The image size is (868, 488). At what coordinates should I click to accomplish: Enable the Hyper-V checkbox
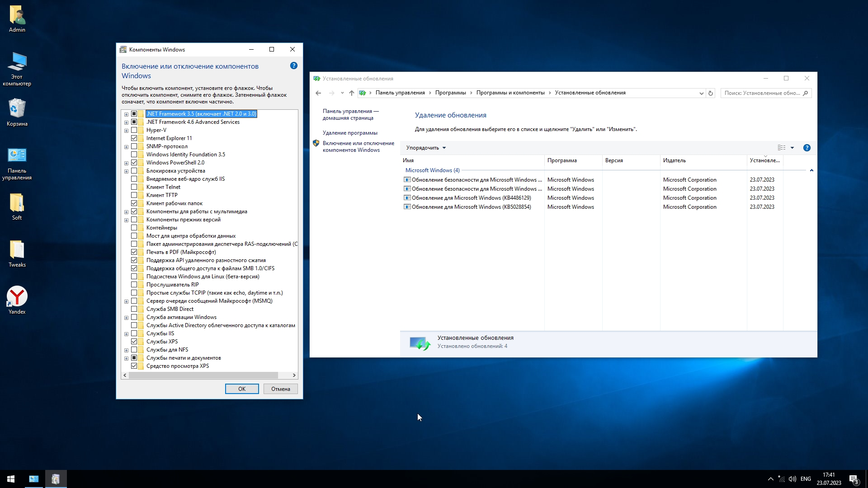pos(134,130)
